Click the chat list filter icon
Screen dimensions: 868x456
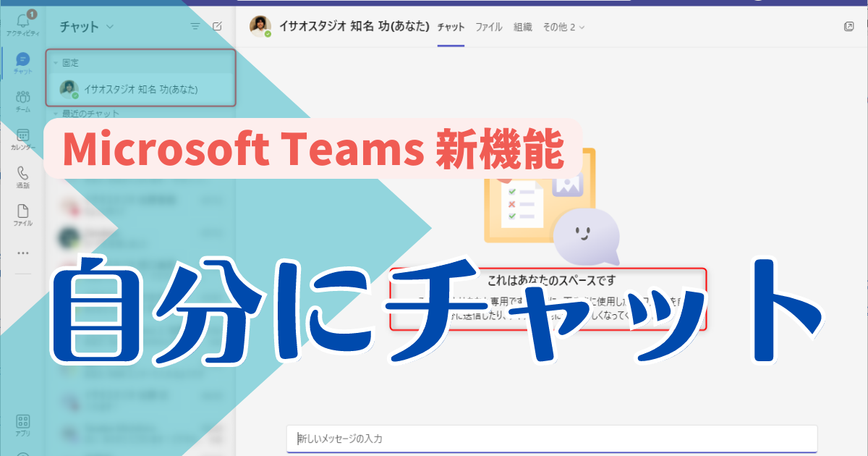coord(195,26)
